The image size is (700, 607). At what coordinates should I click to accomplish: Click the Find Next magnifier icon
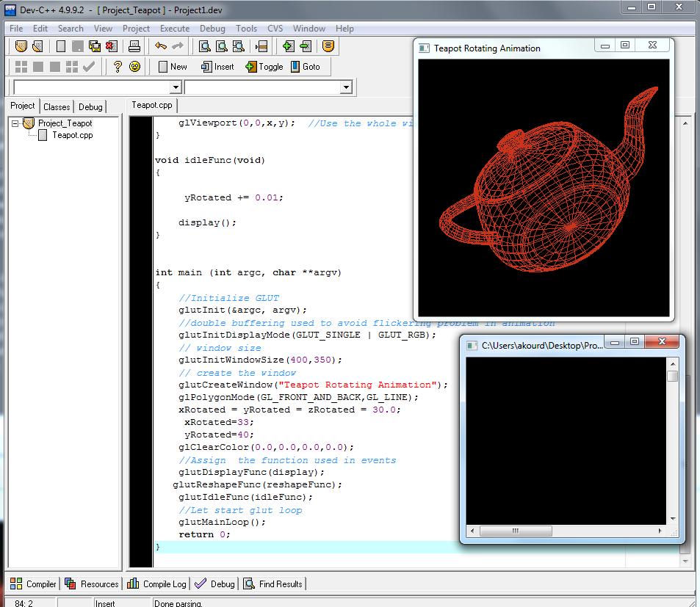tap(239, 46)
